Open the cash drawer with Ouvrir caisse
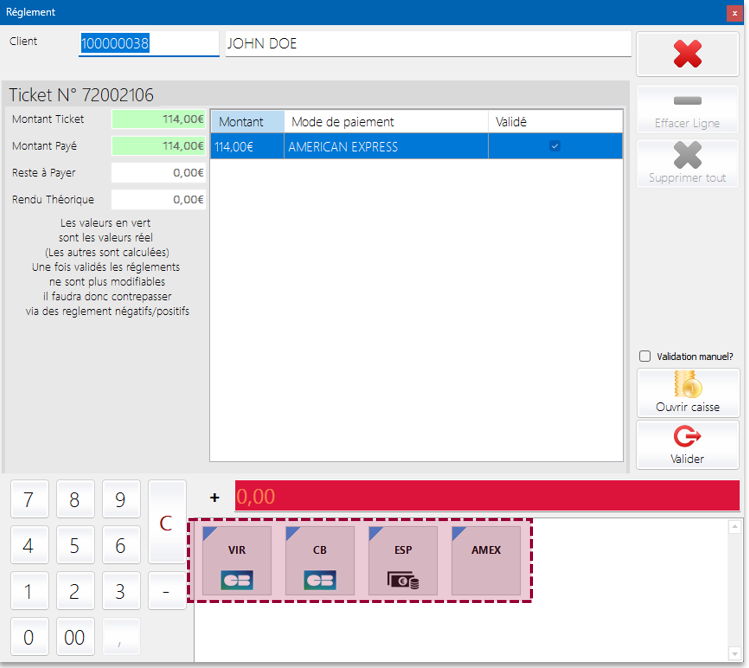749x668 pixels. pyautogui.click(x=687, y=393)
